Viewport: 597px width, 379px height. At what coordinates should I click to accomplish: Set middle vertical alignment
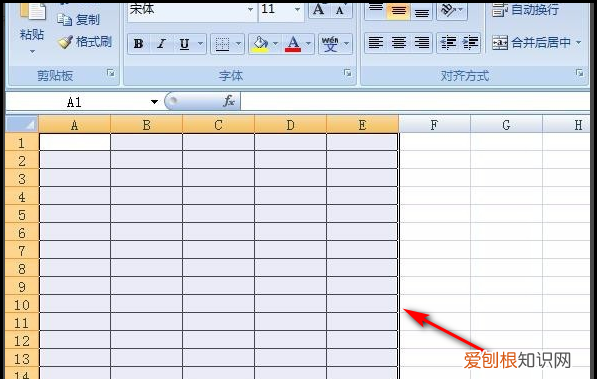398,10
